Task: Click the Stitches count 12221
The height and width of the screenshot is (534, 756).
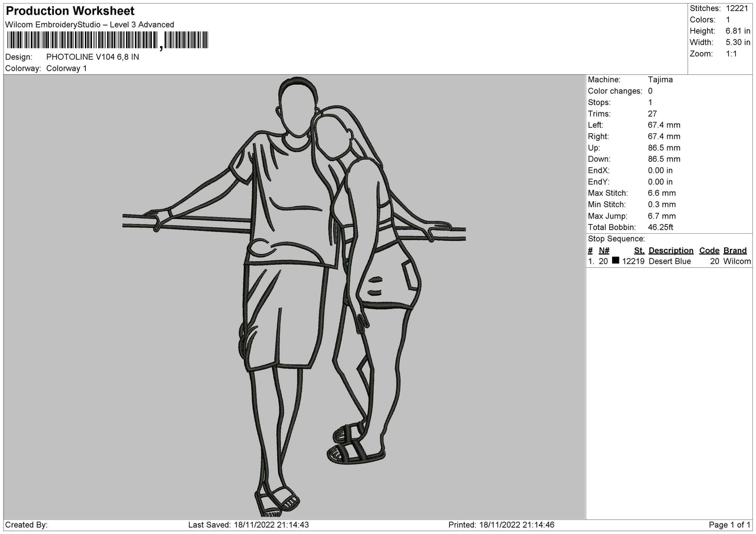Action: tap(737, 8)
